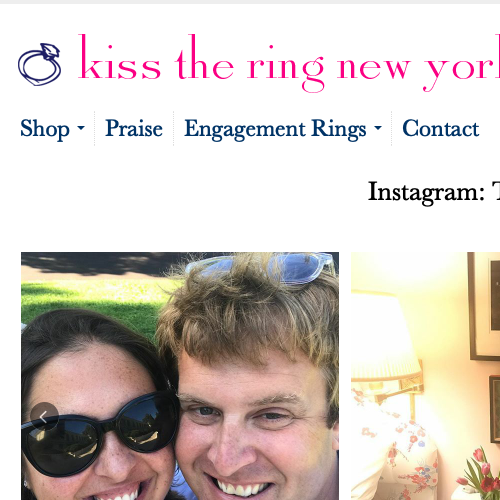Open the couple selfie photo

pyautogui.click(x=180, y=376)
